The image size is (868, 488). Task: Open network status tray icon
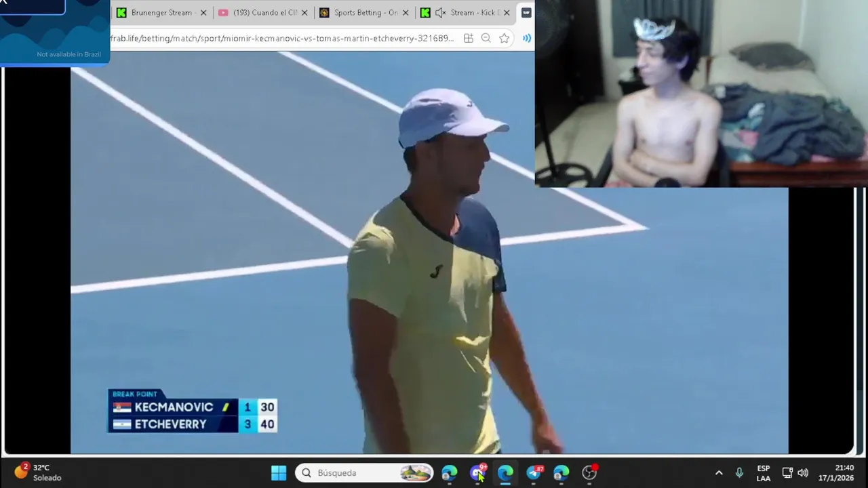tap(787, 473)
